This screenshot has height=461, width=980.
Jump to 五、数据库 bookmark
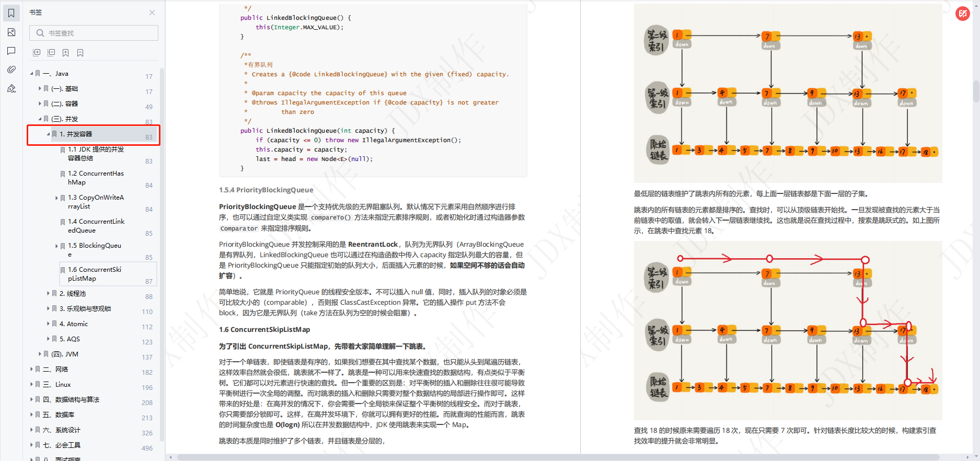point(59,415)
